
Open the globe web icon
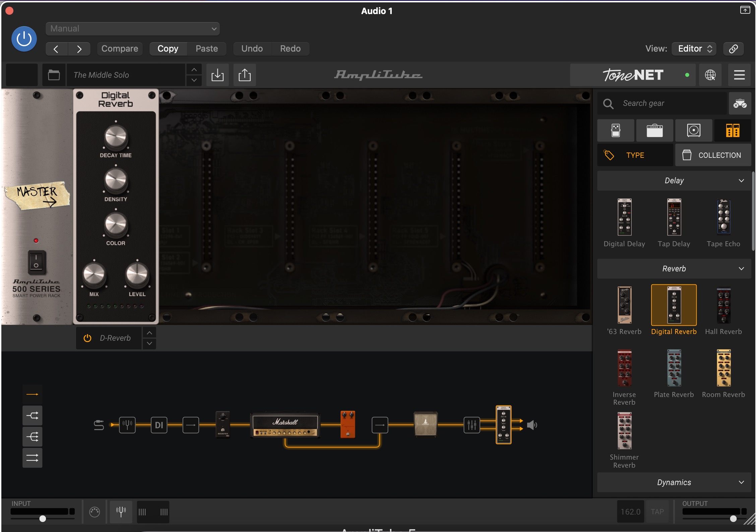coord(710,75)
